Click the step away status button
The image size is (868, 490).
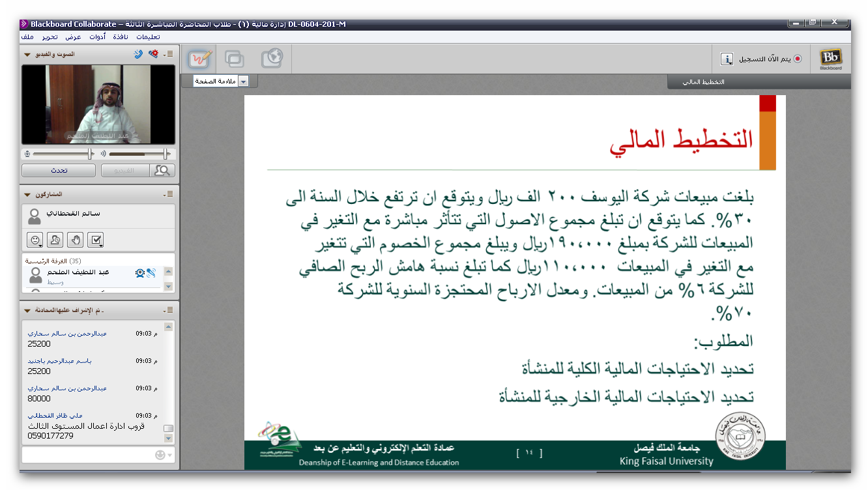(x=55, y=240)
